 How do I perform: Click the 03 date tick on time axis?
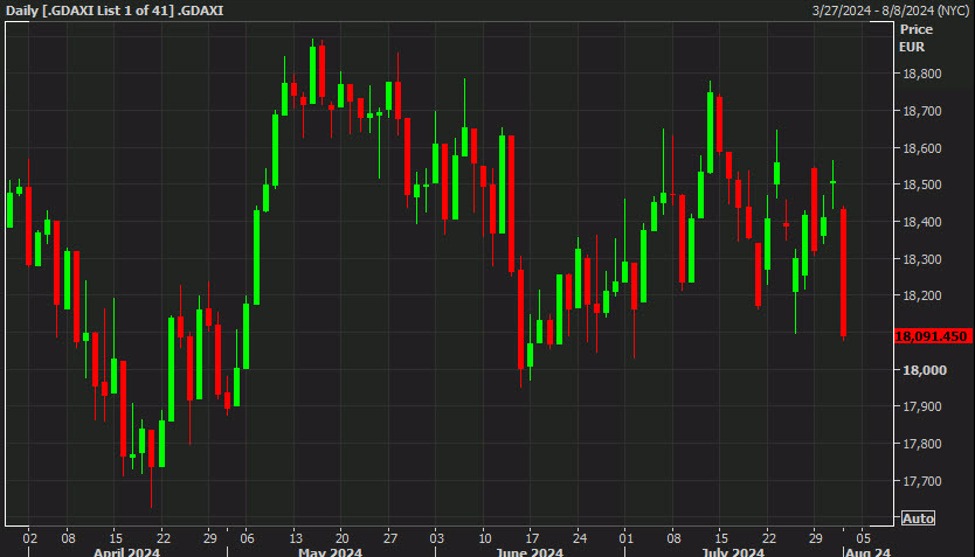(x=437, y=538)
